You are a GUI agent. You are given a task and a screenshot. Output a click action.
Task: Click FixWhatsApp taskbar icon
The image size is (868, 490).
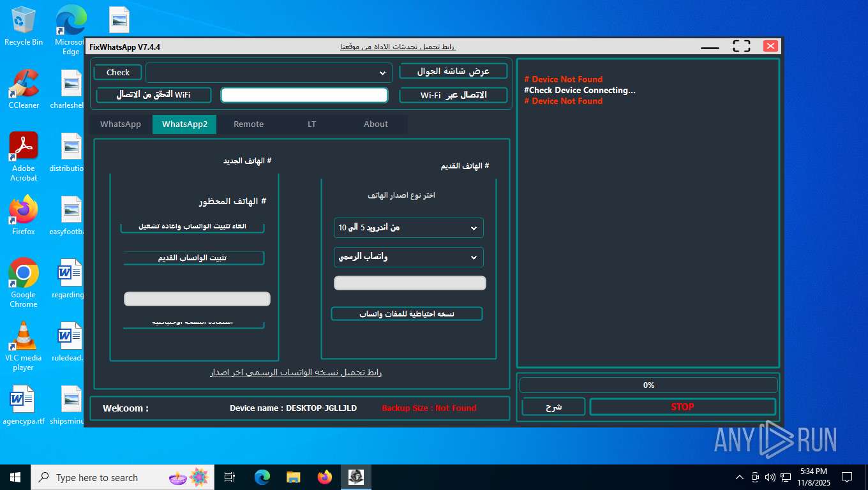[x=356, y=477]
